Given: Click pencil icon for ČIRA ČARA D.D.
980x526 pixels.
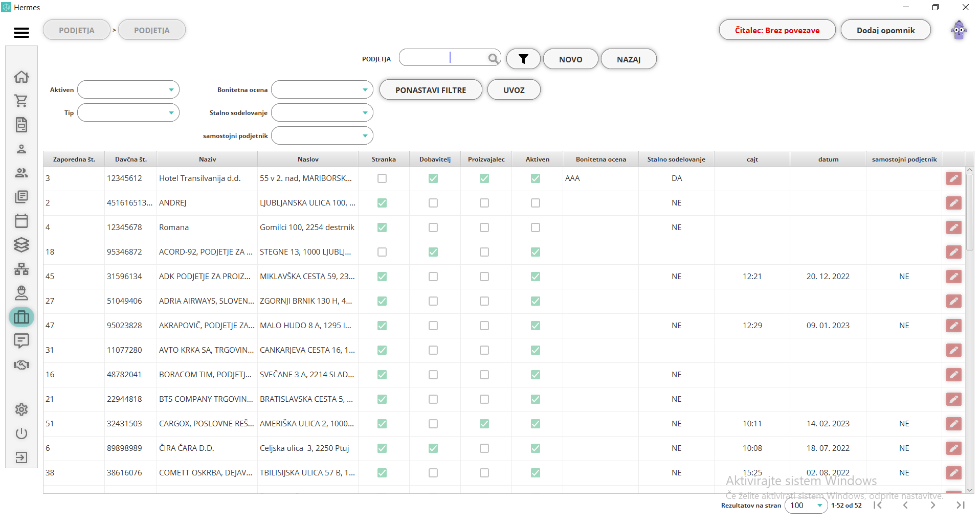Looking at the screenshot, I should coord(954,448).
